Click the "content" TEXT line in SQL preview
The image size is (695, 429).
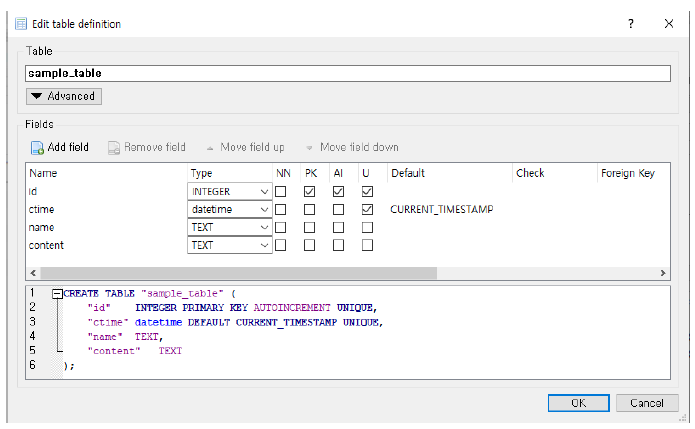(x=135, y=351)
